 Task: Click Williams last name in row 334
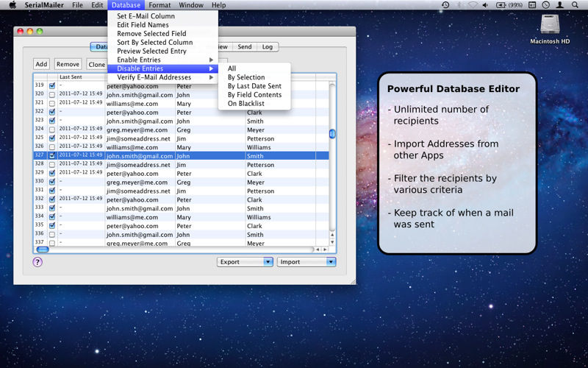pyautogui.click(x=259, y=217)
